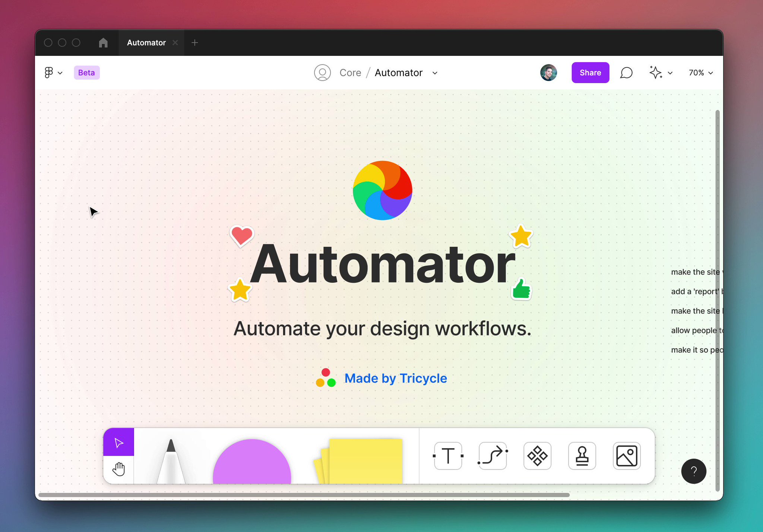This screenshot has width=763, height=532.
Task: Expand the AI sparkle dropdown chevron
Action: [x=670, y=73]
